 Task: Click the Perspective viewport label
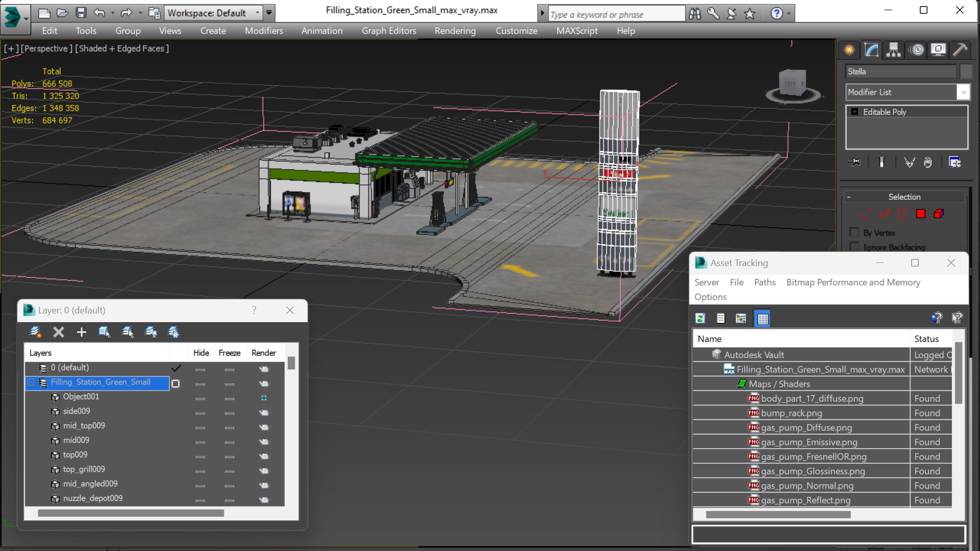click(46, 48)
